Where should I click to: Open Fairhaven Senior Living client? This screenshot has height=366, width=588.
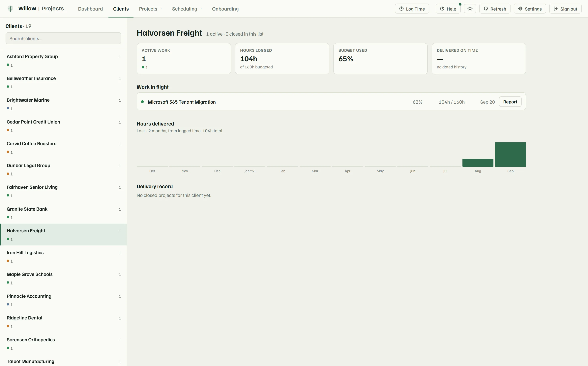point(63,191)
